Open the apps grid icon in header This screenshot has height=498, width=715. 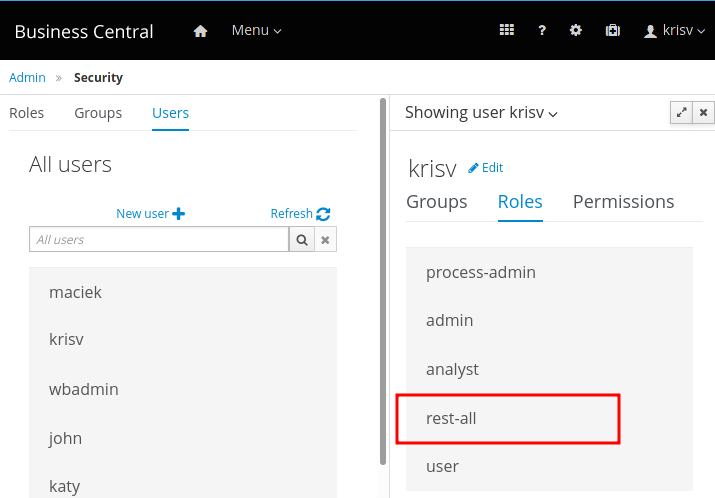point(507,30)
